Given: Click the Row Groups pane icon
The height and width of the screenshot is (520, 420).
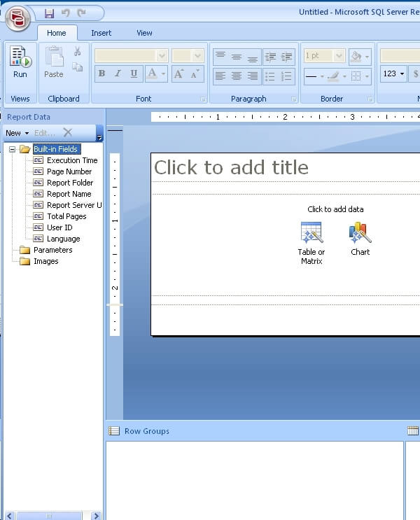Looking at the screenshot, I should pyautogui.click(x=114, y=431).
